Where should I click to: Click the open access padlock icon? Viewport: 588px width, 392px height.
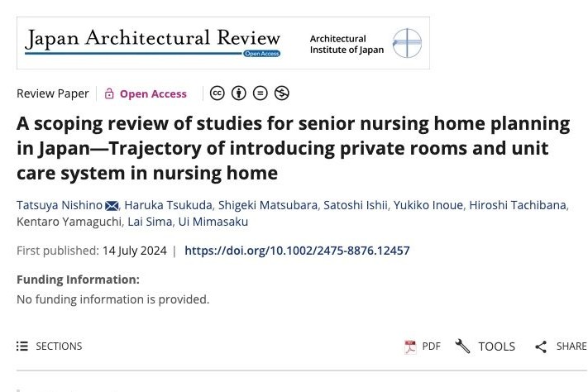coord(109,94)
